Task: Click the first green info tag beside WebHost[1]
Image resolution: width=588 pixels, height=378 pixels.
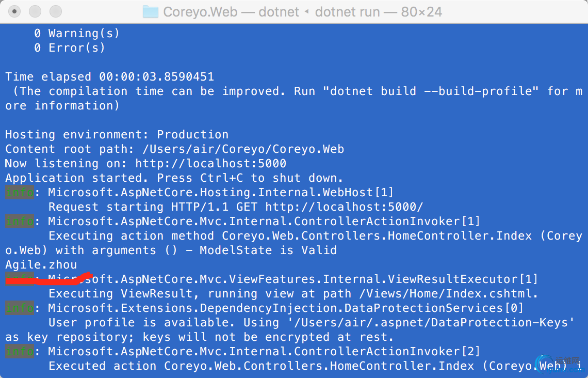Action: coord(20,192)
